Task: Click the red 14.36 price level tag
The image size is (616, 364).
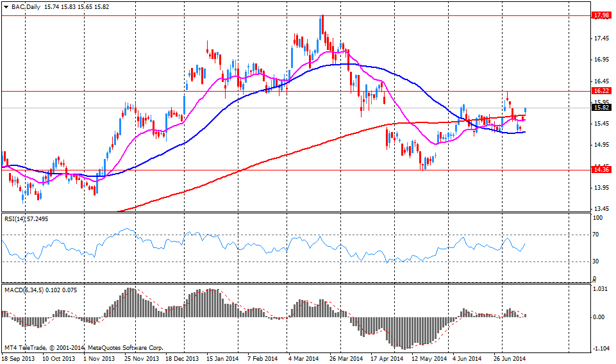Action: 601,170
